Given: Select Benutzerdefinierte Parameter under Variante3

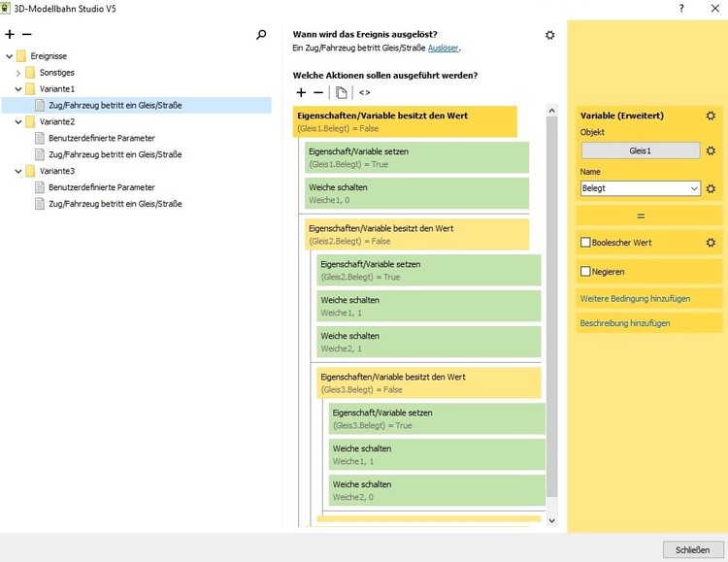Looking at the screenshot, I should tap(101, 187).
